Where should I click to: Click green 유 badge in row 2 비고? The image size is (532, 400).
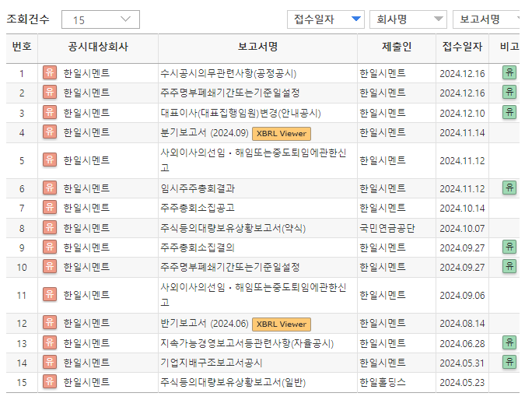(509, 92)
